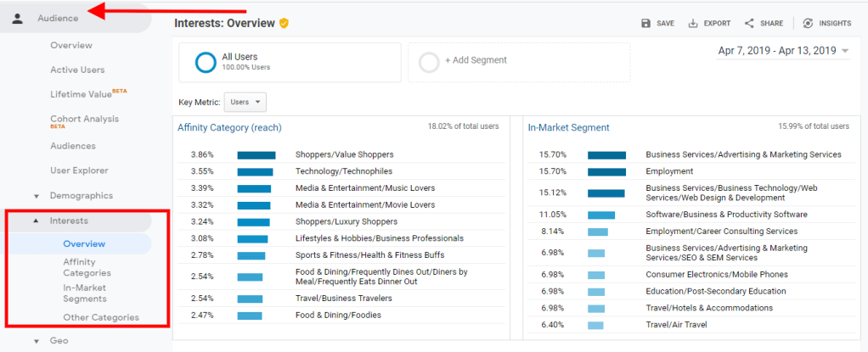
Task: Open the Insights icon
Action: click(x=808, y=24)
